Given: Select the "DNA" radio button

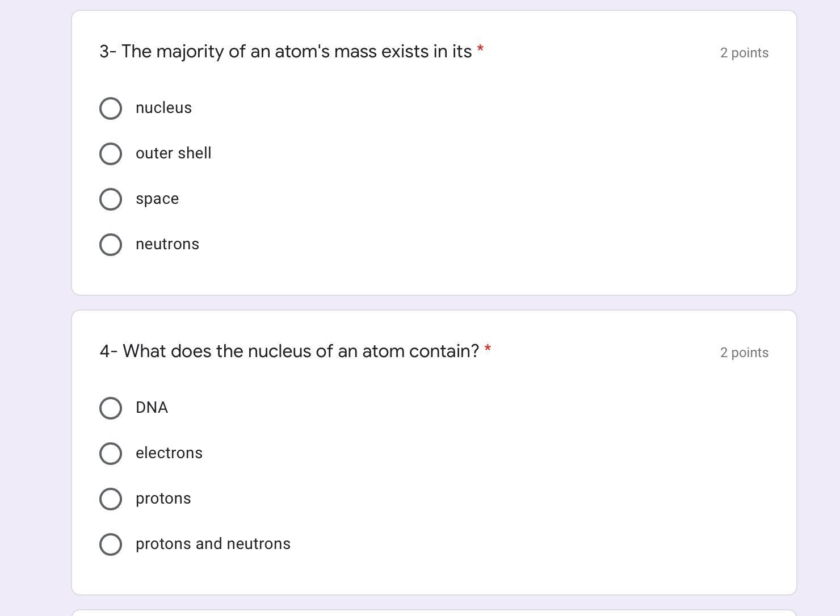Looking at the screenshot, I should [111, 408].
